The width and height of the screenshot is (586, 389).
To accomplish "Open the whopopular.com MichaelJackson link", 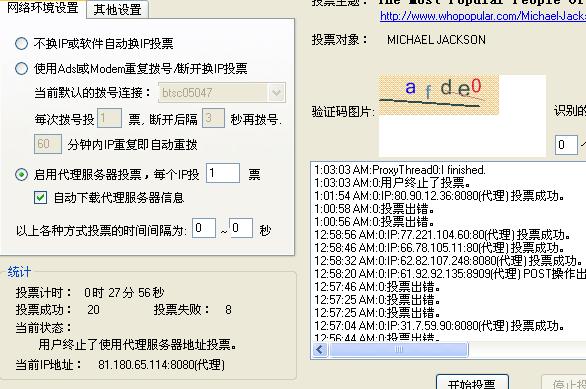I will point(483,16).
